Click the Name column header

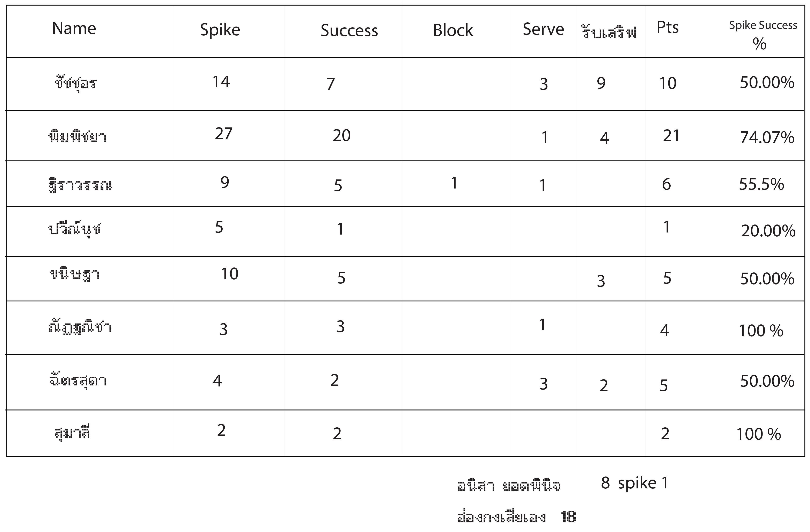[74, 28]
